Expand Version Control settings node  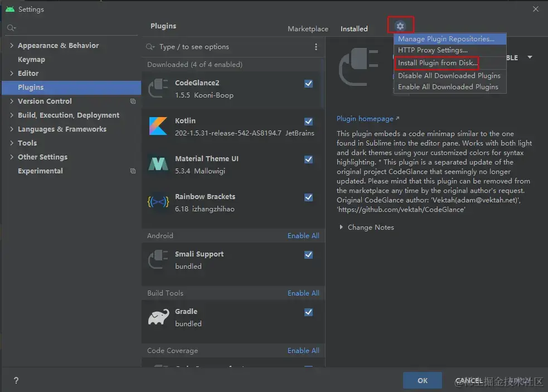point(12,101)
